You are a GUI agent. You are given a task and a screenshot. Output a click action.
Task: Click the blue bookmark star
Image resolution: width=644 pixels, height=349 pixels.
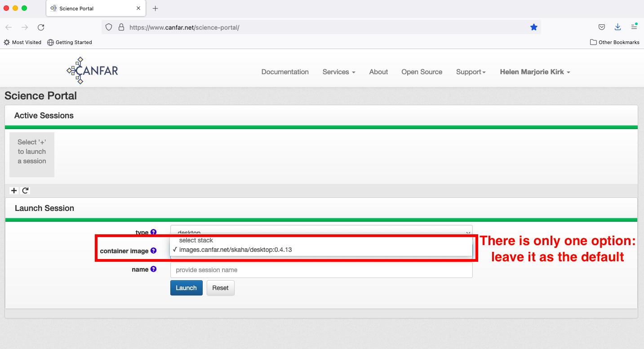click(x=534, y=27)
